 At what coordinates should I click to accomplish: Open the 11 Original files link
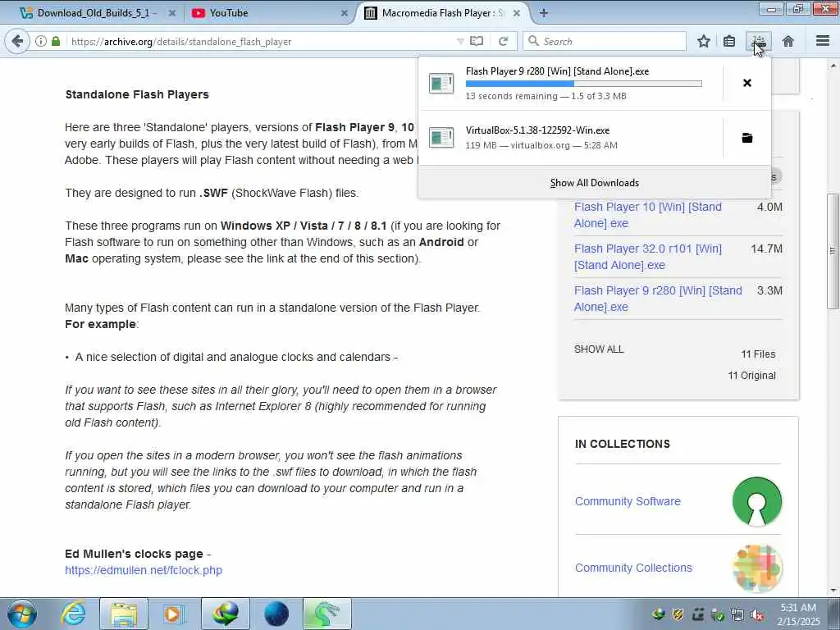coord(751,376)
